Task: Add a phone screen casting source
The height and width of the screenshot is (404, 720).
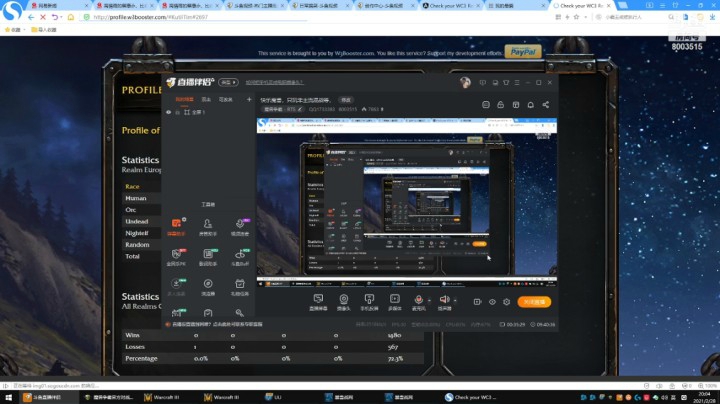Action: pyautogui.click(x=369, y=302)
